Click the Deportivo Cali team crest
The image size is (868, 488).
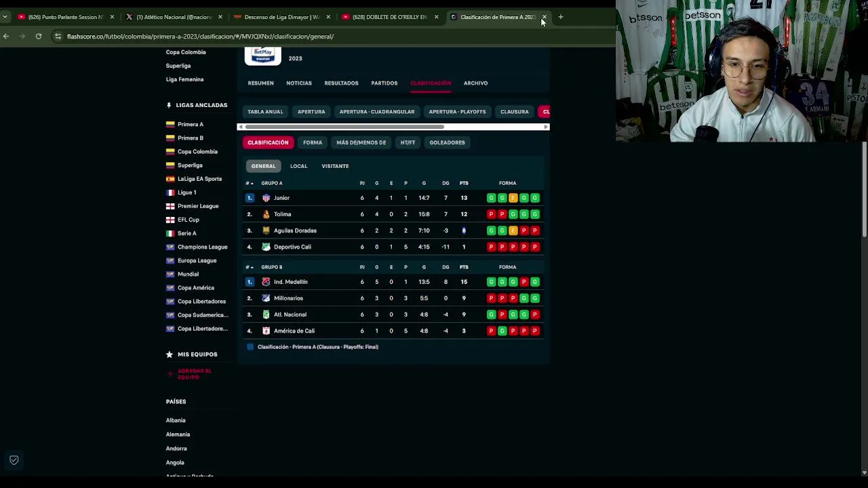[x=267, y=247]
